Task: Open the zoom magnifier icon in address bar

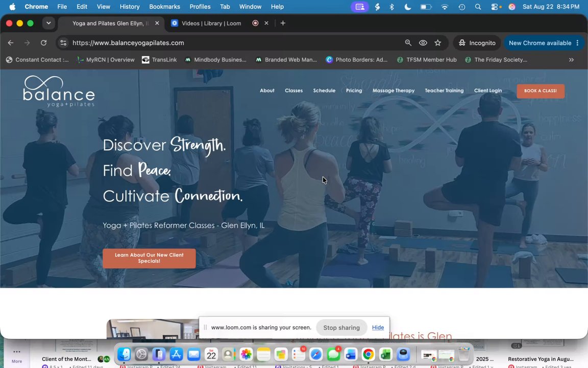Action: coord(408,43)
